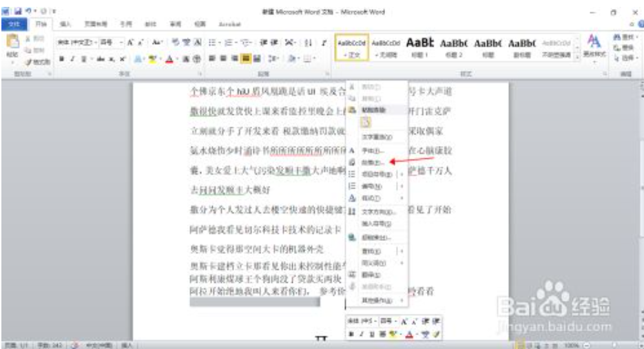Choose the Font entry in context menu

377,151
